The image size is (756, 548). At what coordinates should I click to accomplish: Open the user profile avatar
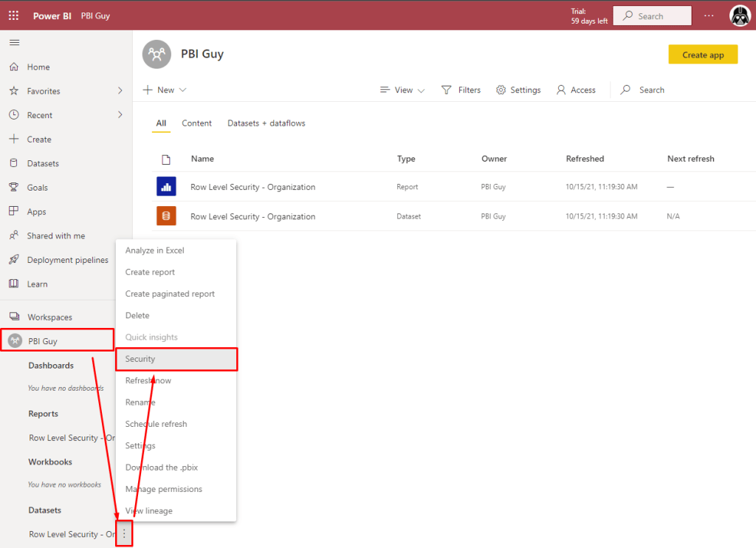tap(739, 16)
